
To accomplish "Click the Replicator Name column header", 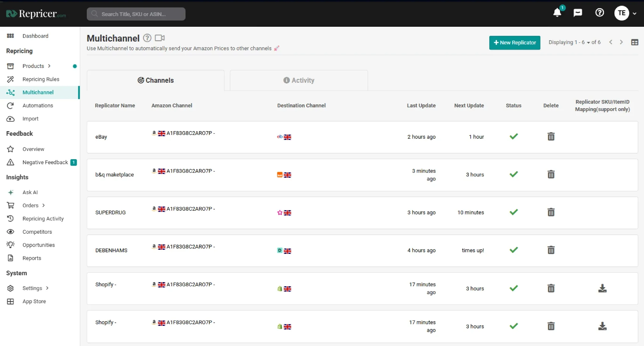I will (115, 106).
